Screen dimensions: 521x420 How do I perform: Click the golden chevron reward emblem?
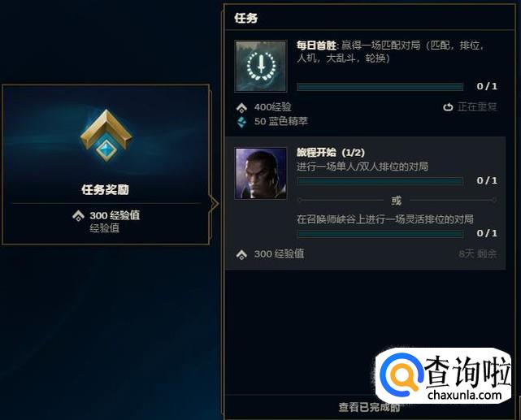(x=106, y=135)
